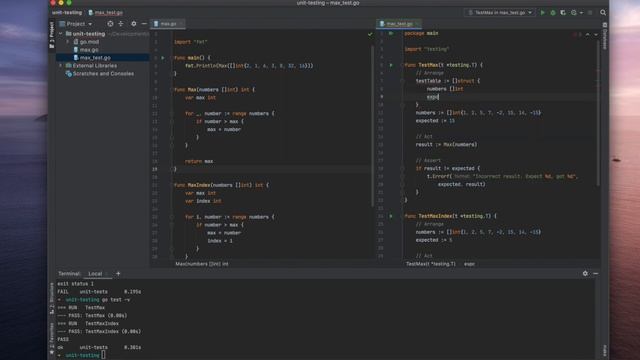Click 'result := Max(numbers)' line in test file
This screenshot has width=640, height=360.
[x=447, y=144]
